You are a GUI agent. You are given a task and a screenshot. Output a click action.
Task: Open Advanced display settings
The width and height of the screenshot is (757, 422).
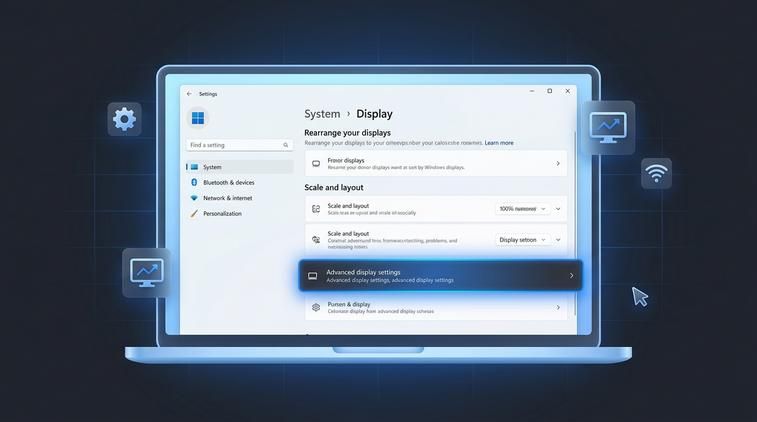point(440,276)
